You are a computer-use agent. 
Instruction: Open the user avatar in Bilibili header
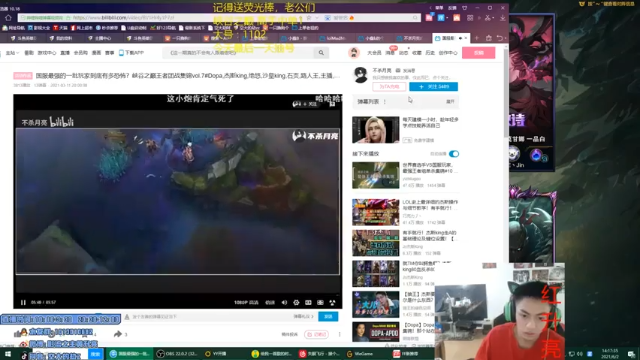click(354, 52)
